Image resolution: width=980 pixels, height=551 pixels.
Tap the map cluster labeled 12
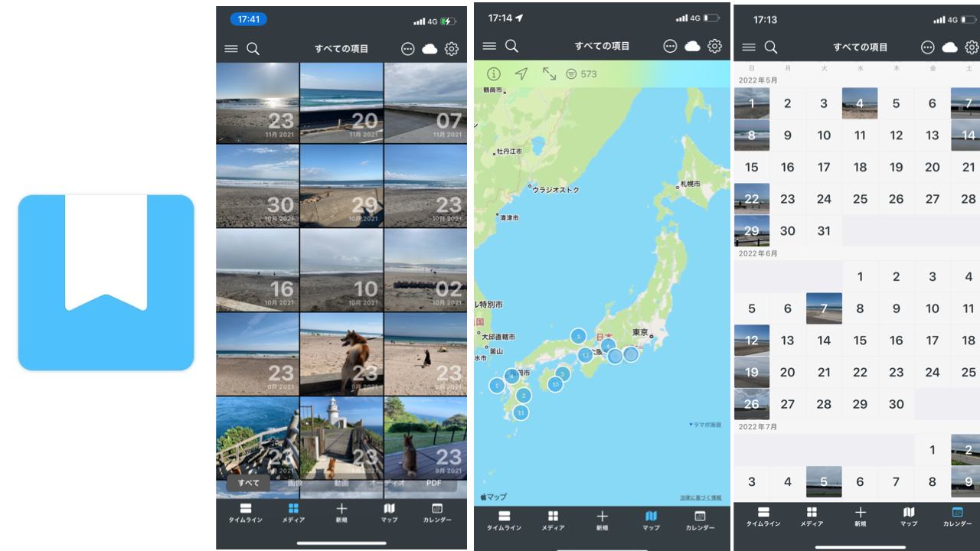coord(586,354)
